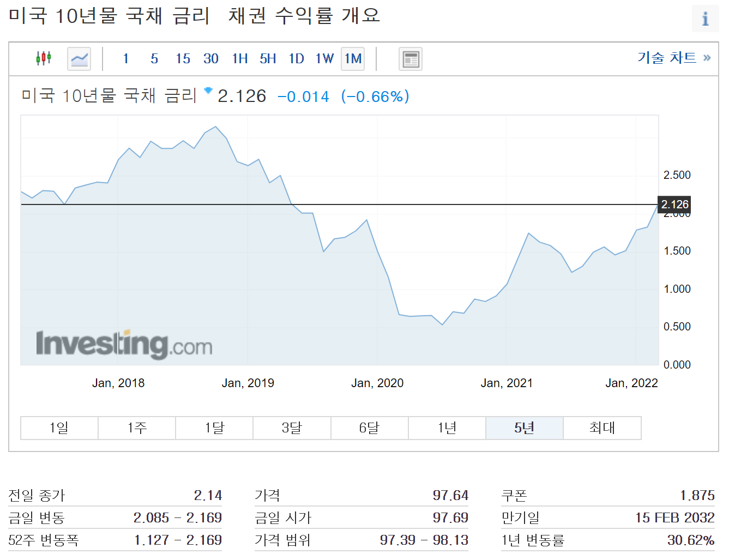Viewport: 729px width, 560px height.
Task: Choose the 1H interval
Action: (x=239, y=58)
